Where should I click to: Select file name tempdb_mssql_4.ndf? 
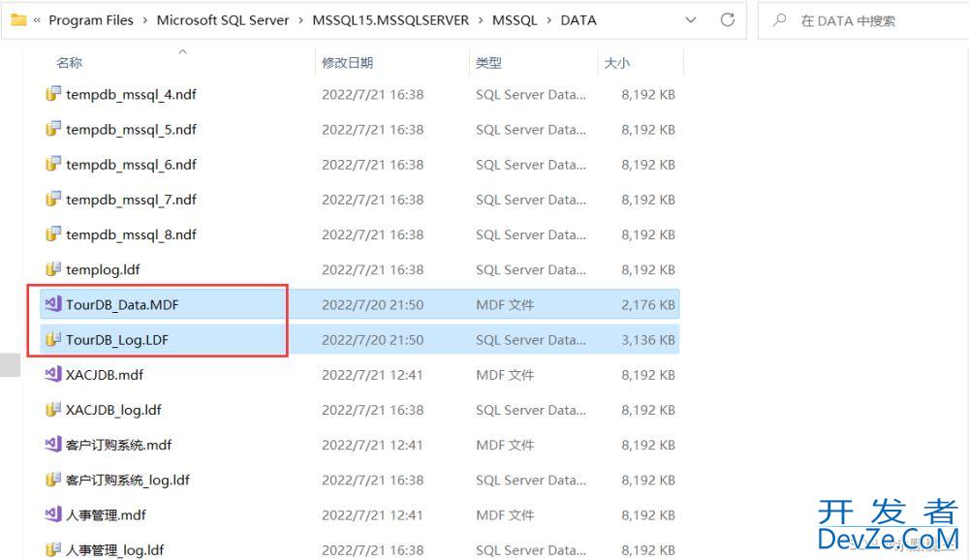point(131,95)
